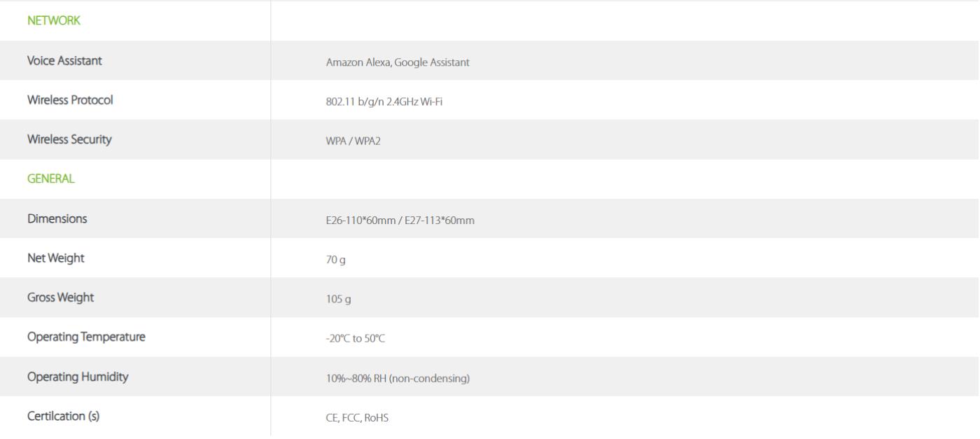Click the Gross Weight label

pyautogui.click(x=60, y=298)
